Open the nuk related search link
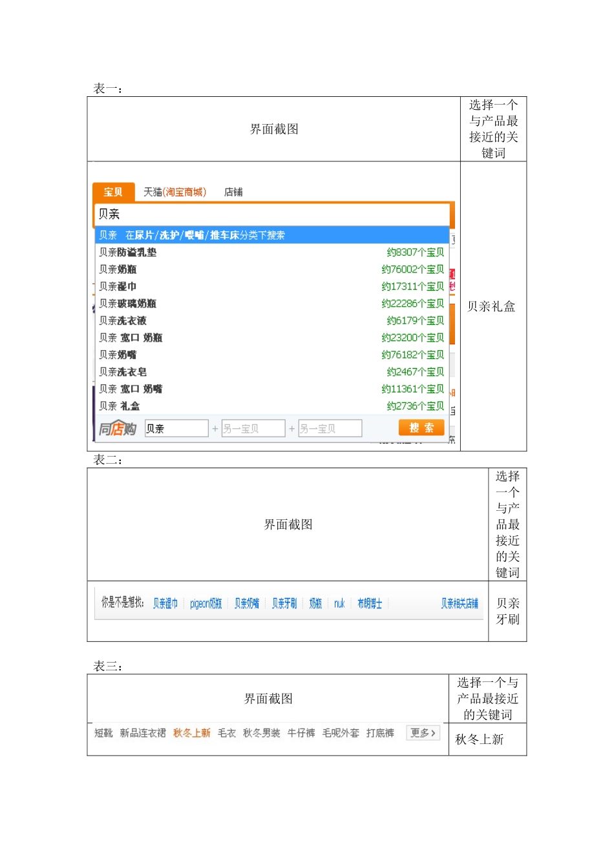Image resolution: width=614 pixels, height=868 pixels. pos(339,603)
